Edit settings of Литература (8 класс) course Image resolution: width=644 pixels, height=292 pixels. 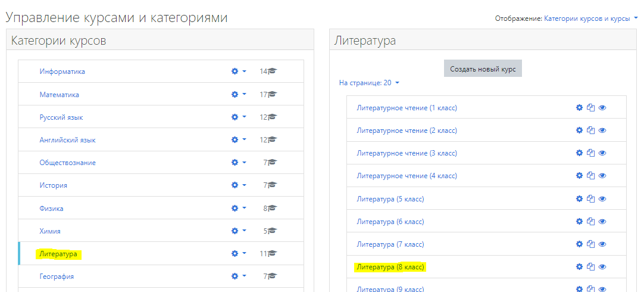click(579, 267)
